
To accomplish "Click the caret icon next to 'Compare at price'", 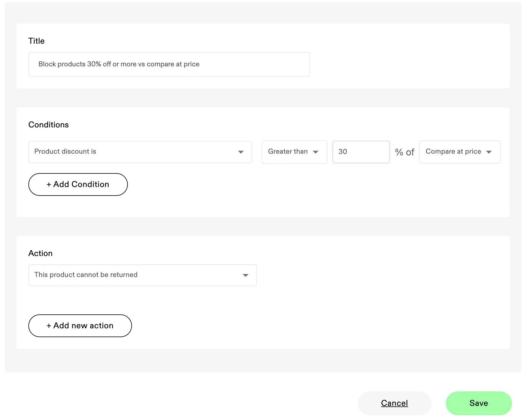I will [x=489, y=152].
